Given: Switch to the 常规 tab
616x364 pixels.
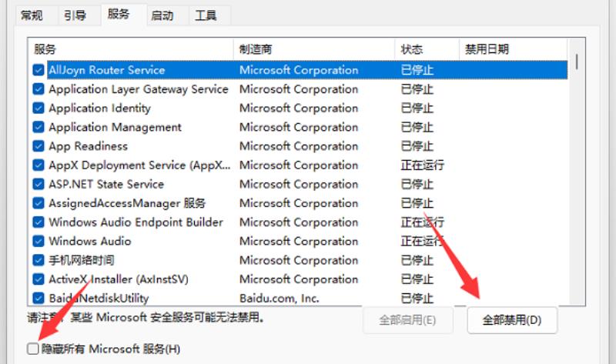Looking at the screenshot, I should click(x=32, y=15).
